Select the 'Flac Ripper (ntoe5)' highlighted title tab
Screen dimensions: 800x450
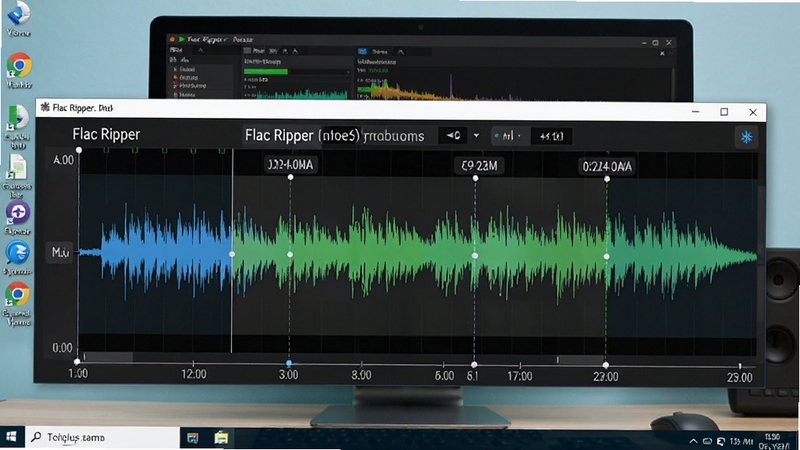click(x=302, y=136)
